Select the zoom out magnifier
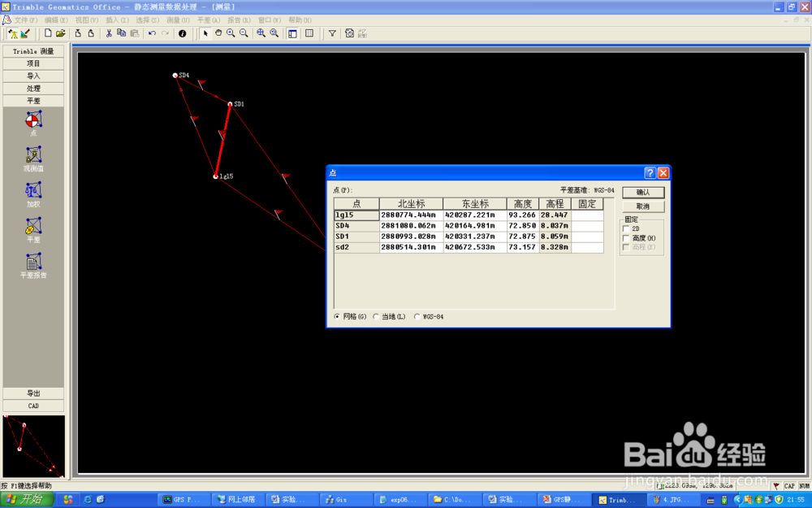 244,33
